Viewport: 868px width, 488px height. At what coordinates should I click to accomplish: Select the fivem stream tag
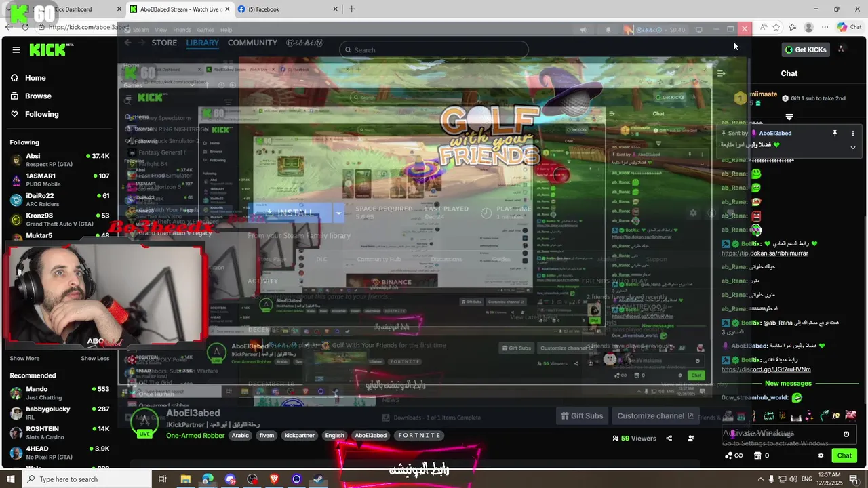click(x=267, y=436)
